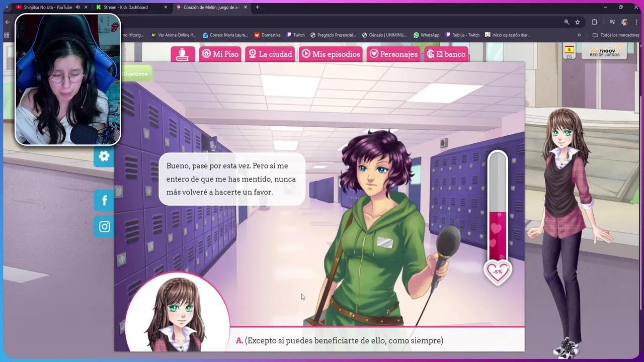644x362 pixels.
Task: Close the Corazón de Melón tab
Action: pyautogui.click(x=246, y=7)
